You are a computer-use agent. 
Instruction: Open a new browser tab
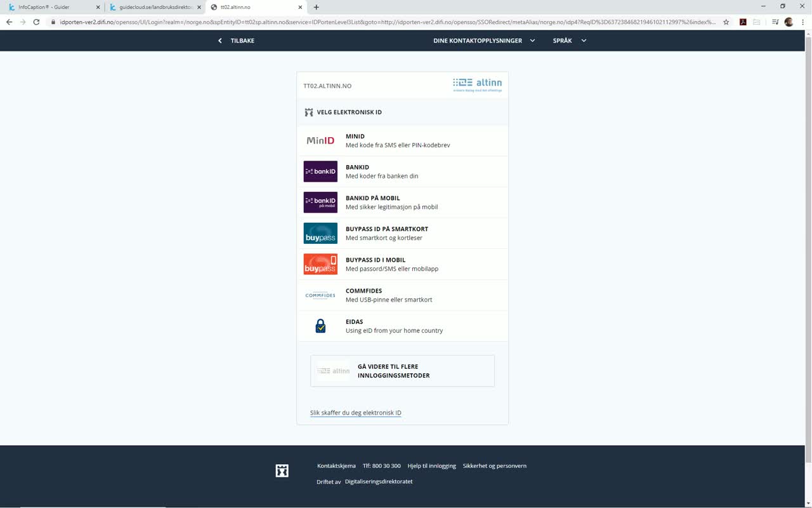coord(317,7)
